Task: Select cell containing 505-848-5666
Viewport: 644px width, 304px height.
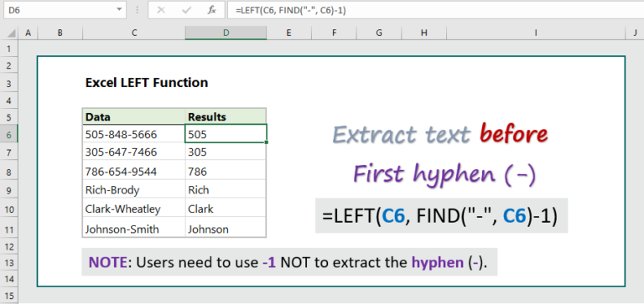Action: pyautogui.click(x=134, y=134)
